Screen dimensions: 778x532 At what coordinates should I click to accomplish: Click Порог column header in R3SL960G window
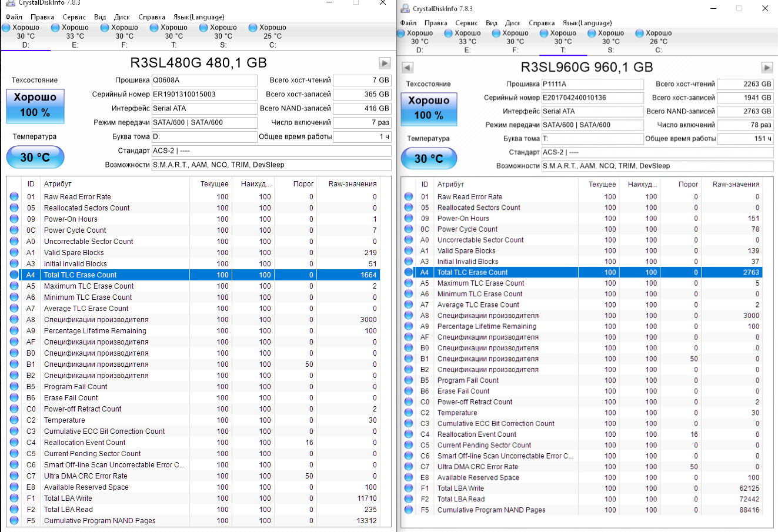tap(681, 184)
